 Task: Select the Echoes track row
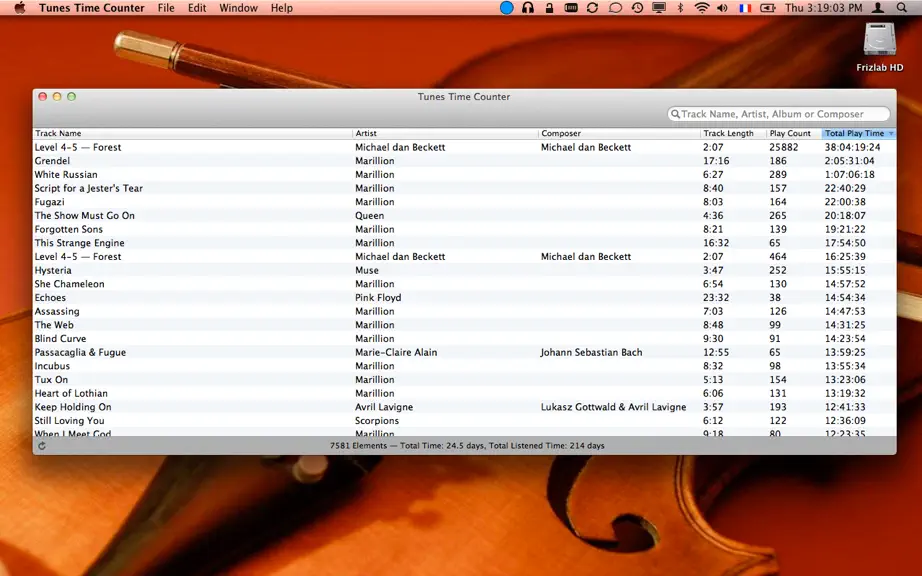coord(465,297)
